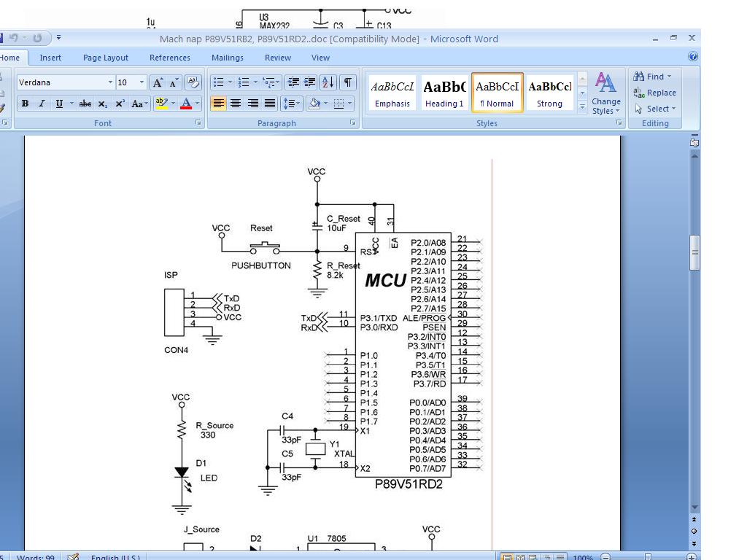Toggle subscript formatting
The width and height of the screenshot is (747, 560).
click(x=102, y=104)
